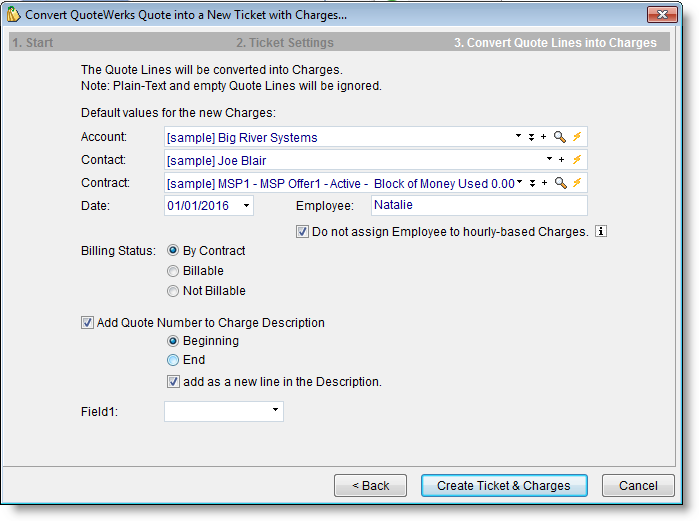Click the plus icon in Contact row
Image resolution: width=699 pixels, height=521 pixels.
pos(561,160)
